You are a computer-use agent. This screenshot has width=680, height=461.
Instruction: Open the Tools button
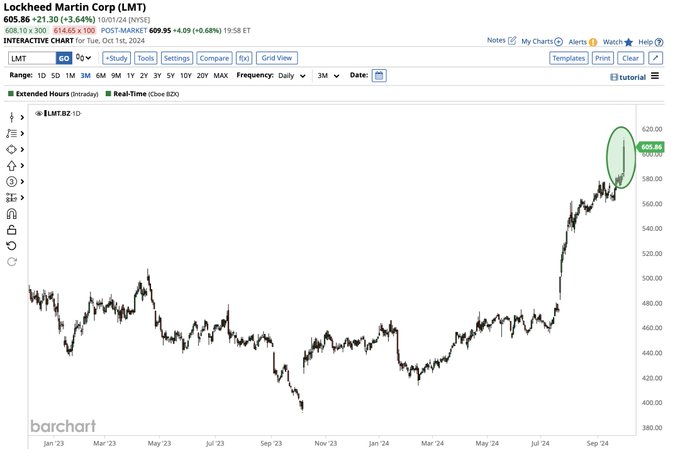tap(146, 58)
